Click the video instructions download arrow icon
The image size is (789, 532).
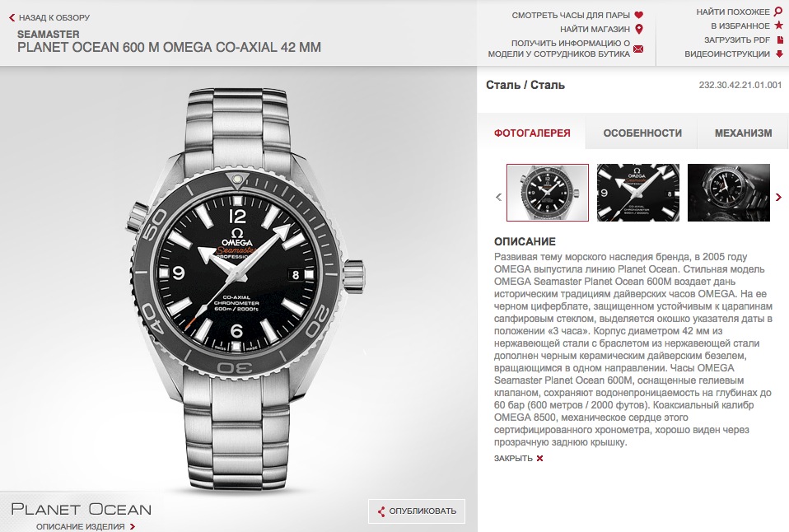[779, 54]
